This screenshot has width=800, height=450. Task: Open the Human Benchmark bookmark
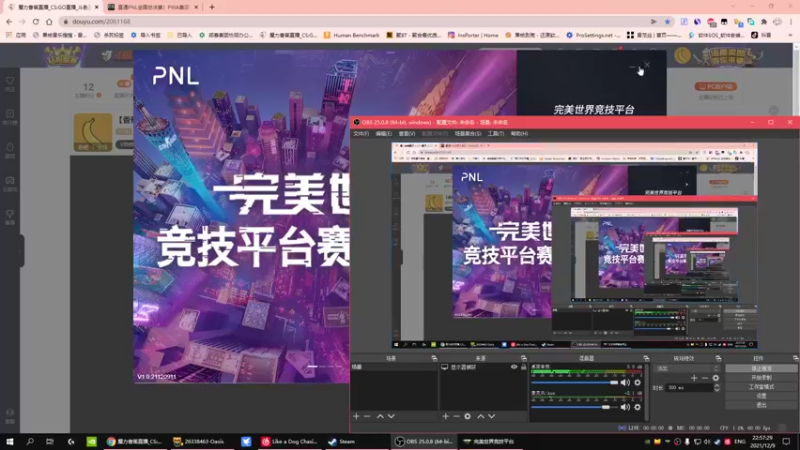point(352,35)
